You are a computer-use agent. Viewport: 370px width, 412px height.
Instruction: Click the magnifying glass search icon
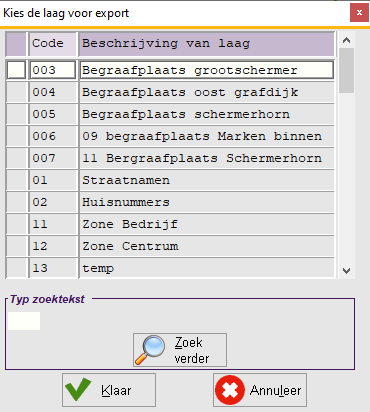tap(150, 350)
